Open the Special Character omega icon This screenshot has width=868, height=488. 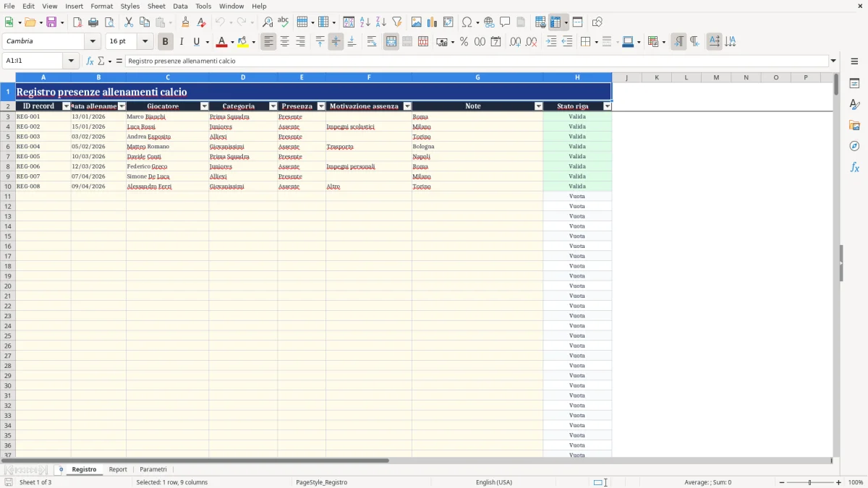467,22
